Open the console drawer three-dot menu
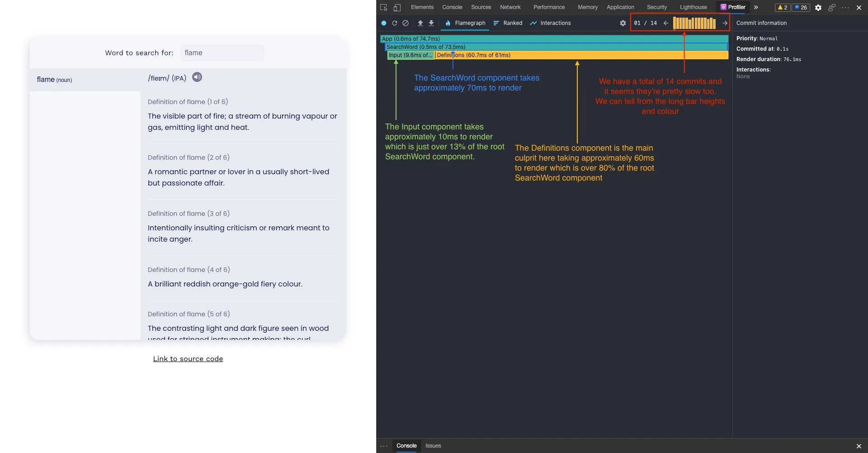Screen dimensions: 868x453 [384, 446]
